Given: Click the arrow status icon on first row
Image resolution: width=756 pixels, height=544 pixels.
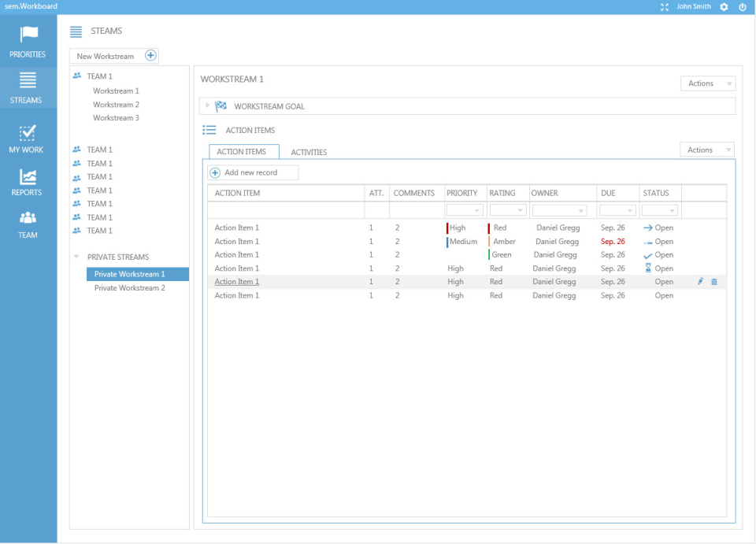Looking at the screenshot, I should (x=648, y=228).
